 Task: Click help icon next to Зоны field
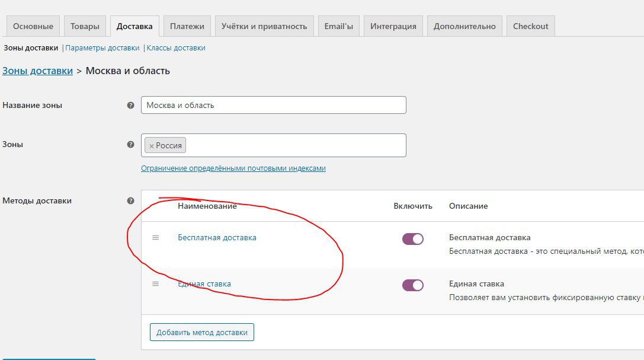coord(130,144)
